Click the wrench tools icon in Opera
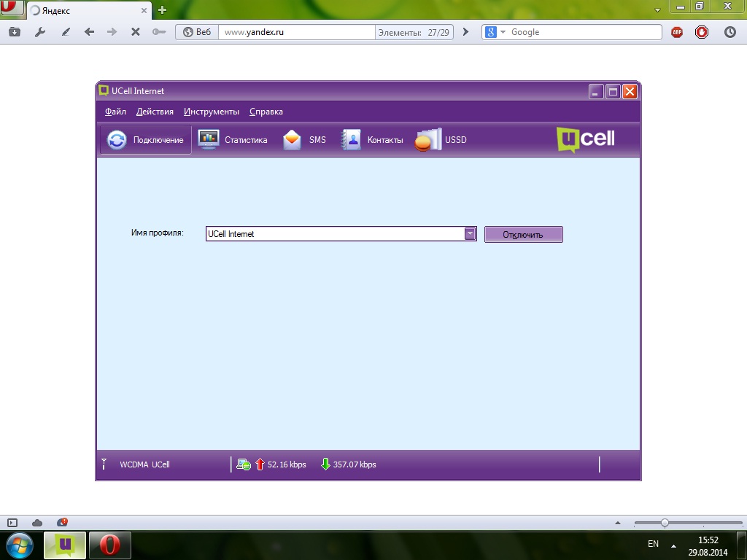This screenshot has width=747, height=560. [x=40, y=32]
